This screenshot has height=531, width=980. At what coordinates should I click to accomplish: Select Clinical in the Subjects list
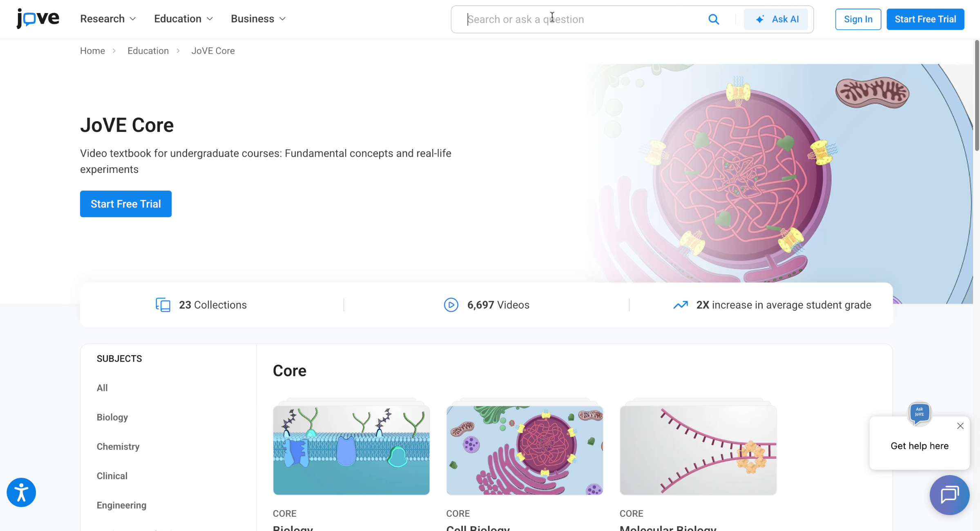click(112, 476)
